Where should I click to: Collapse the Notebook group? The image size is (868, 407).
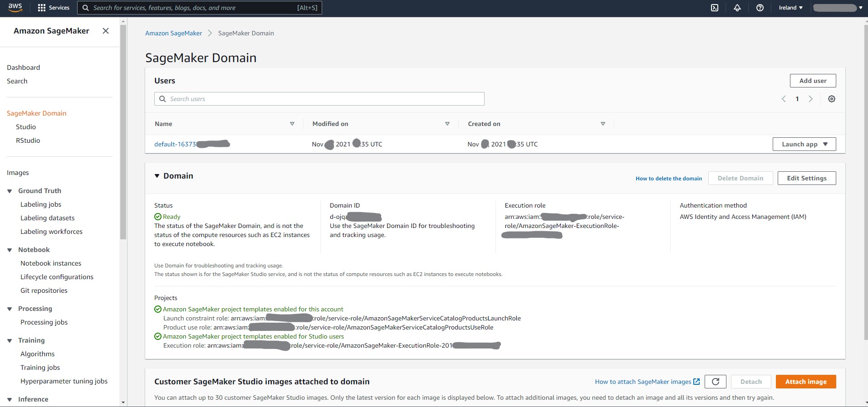click(10, 250)
